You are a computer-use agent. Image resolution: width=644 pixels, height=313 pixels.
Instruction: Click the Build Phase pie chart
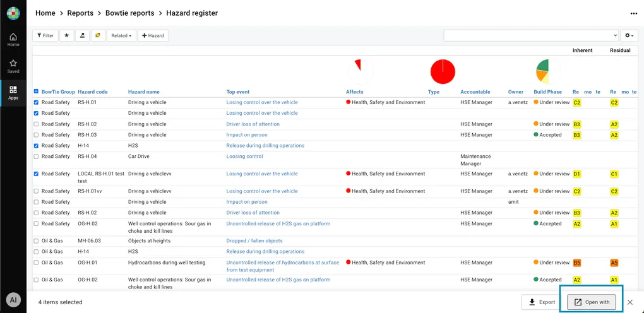click(548, 72)
